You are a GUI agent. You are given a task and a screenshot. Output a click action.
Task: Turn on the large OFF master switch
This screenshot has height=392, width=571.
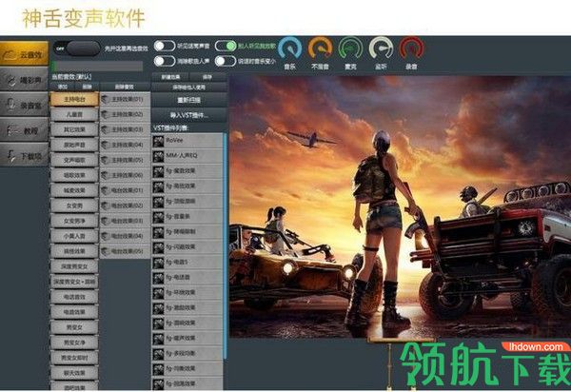(77, 48)
